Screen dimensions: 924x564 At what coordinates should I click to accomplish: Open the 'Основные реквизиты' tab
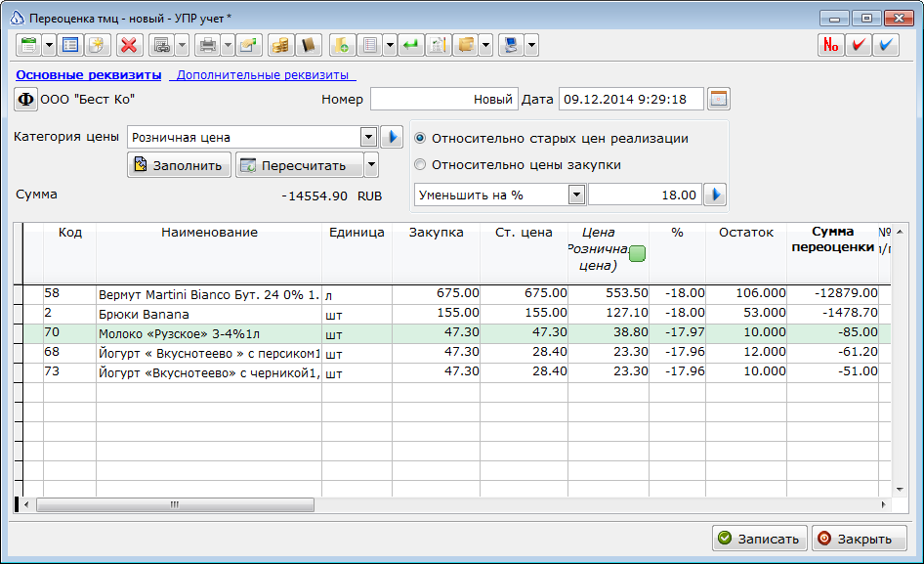pos(88,75)
